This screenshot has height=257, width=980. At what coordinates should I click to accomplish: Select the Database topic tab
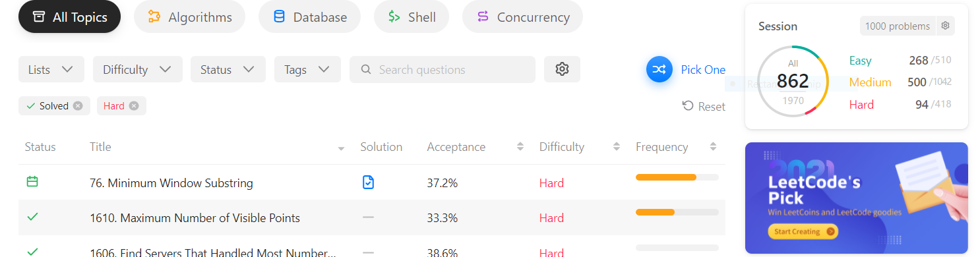coord(309,17)
